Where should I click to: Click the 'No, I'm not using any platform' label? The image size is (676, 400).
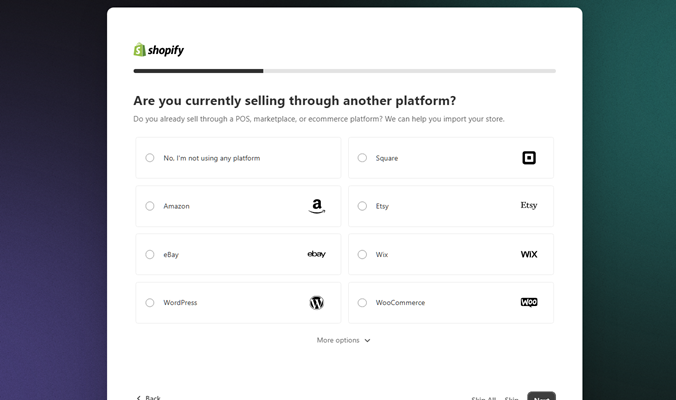(x=212, y=158)
